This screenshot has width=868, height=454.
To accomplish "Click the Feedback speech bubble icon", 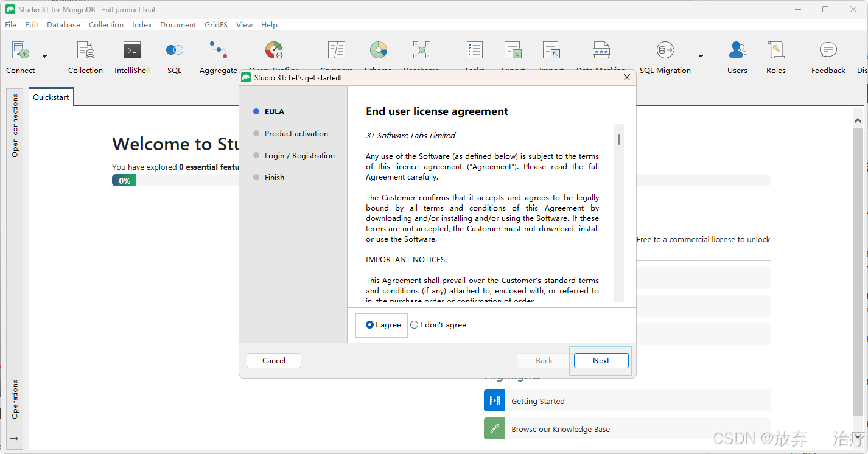I will pyautogui.click(x=828, y=51).
